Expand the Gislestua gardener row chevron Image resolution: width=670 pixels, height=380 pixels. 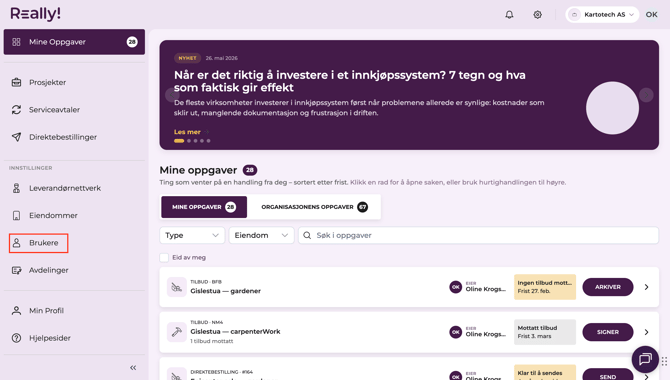(646, 287)
